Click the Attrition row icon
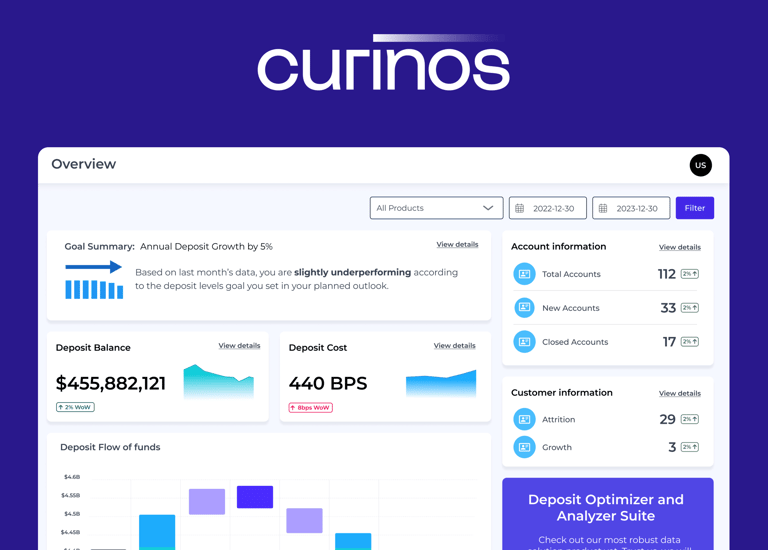 tap(524, 419)
